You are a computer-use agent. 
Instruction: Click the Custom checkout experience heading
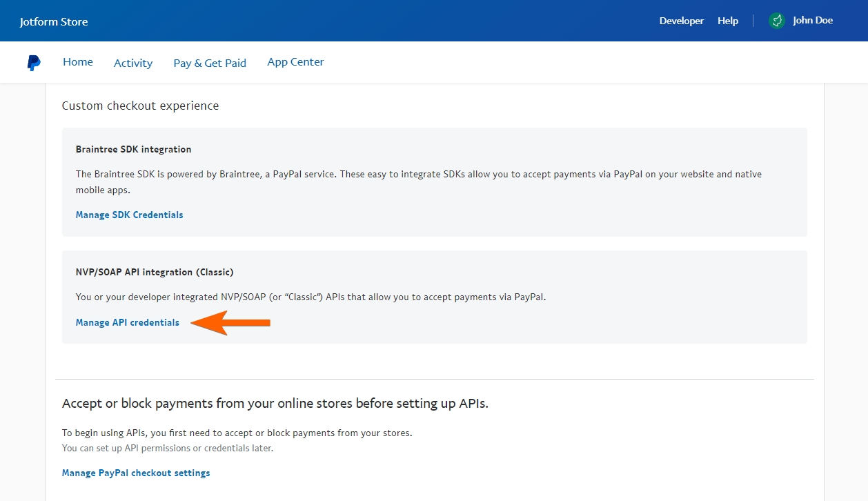click(140, 106)
